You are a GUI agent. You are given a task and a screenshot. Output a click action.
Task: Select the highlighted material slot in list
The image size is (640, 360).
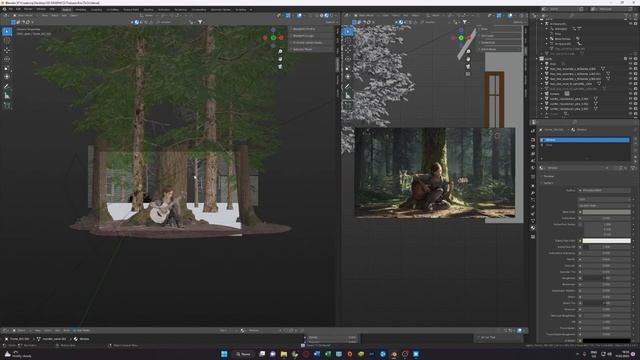point(584,140)
